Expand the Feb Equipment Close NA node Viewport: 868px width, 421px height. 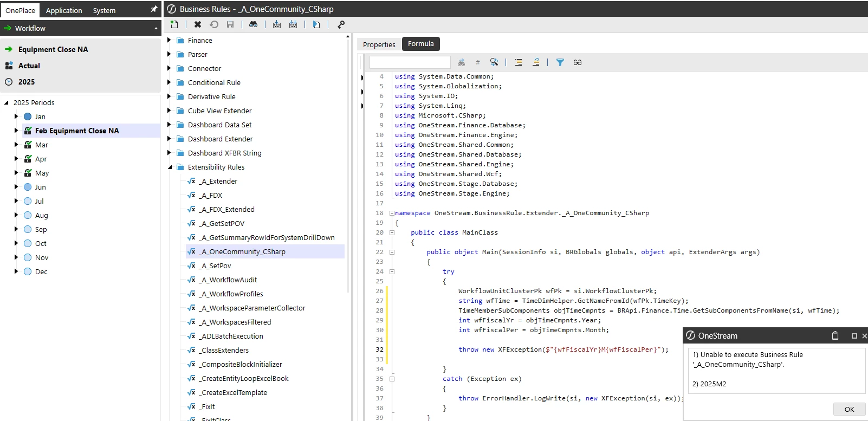pyautogui.click(x=16, y=131)
